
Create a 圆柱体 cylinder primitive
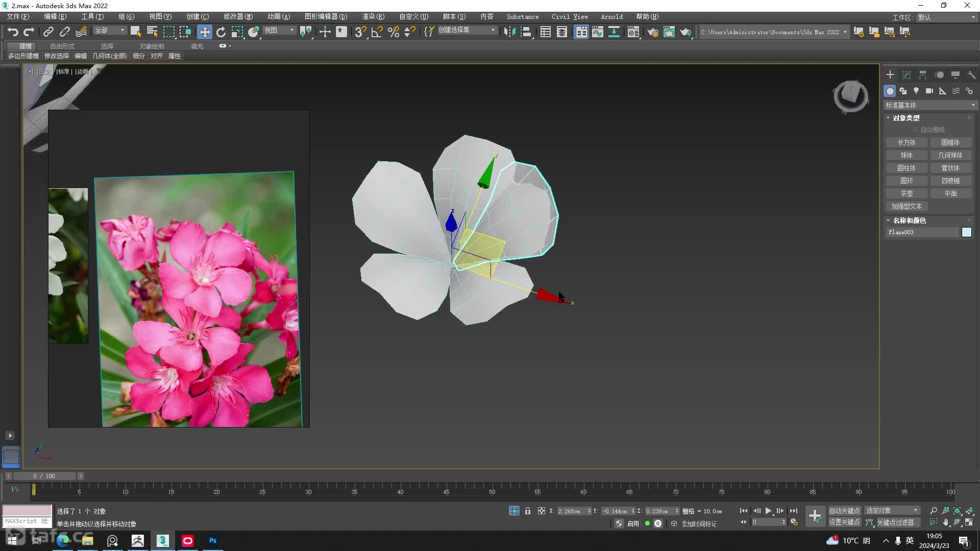point(906,168)
